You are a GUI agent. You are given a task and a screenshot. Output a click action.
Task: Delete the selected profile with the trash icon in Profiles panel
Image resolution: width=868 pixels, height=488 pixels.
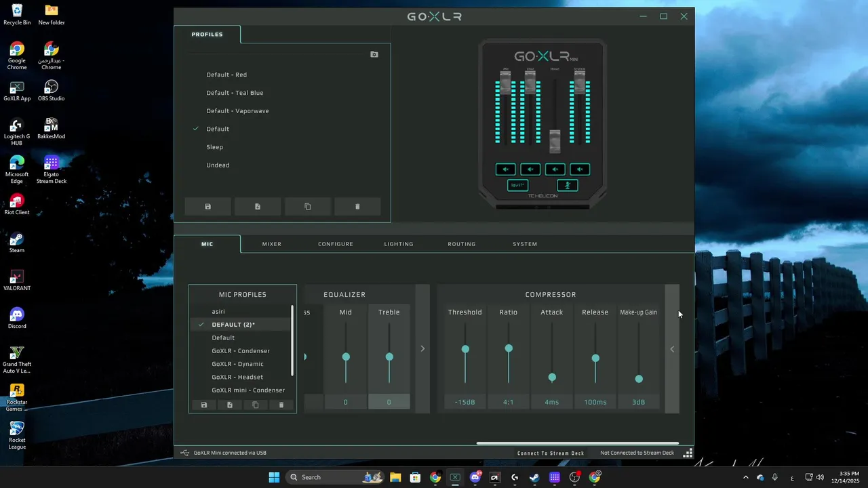358,207
